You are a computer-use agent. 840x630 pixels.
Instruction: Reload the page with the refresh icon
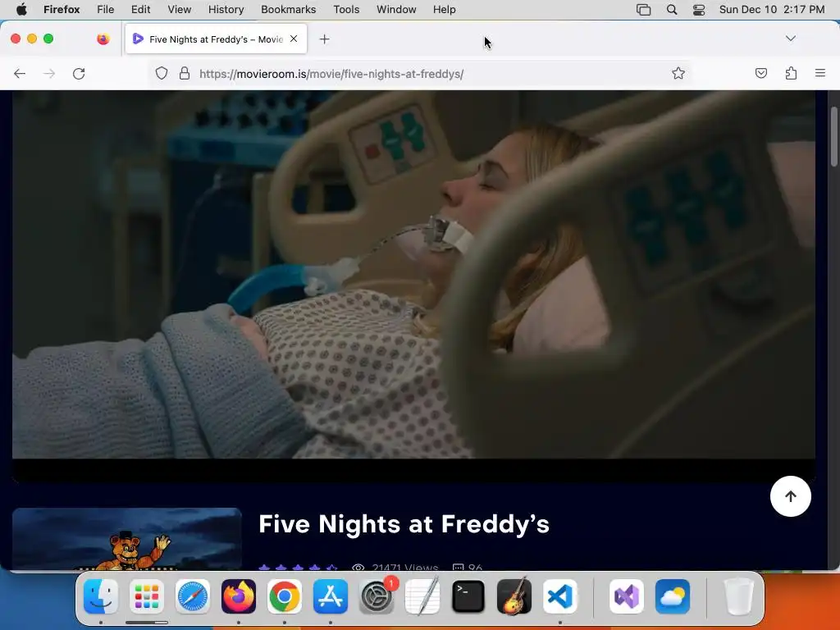79,73
